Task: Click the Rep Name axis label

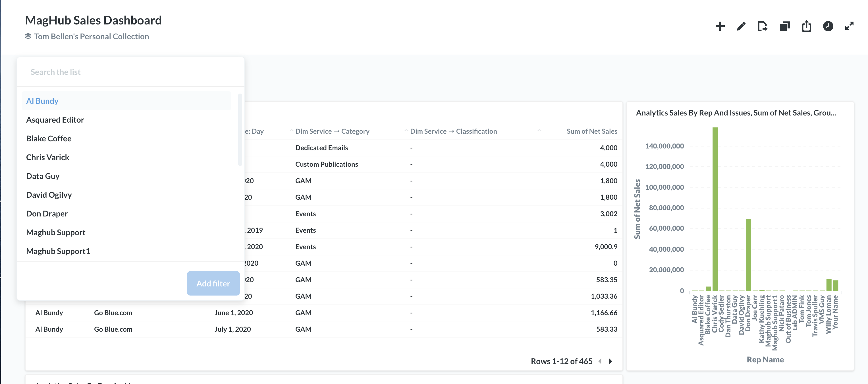Action: (x=765, y=359)
